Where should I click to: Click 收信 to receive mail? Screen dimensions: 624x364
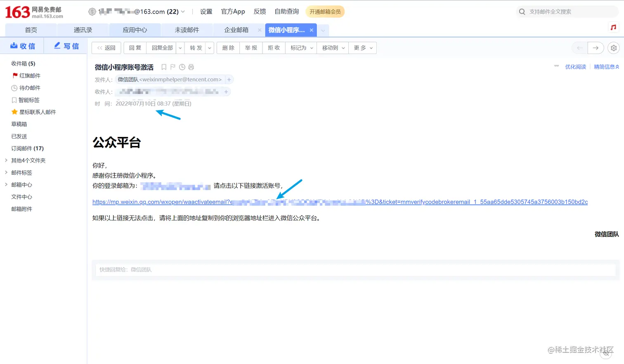click(x=23, y=46)
